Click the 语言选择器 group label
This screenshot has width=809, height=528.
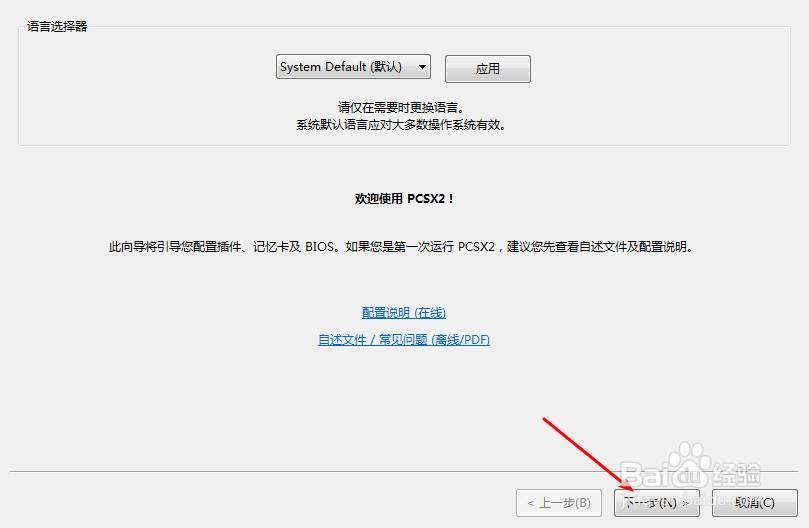point(57,27)
